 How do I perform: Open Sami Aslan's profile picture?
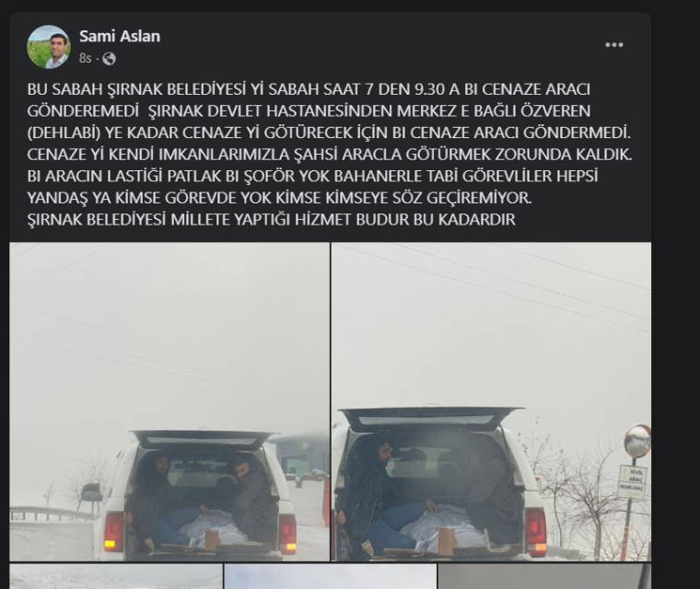[x=49, y=47]
